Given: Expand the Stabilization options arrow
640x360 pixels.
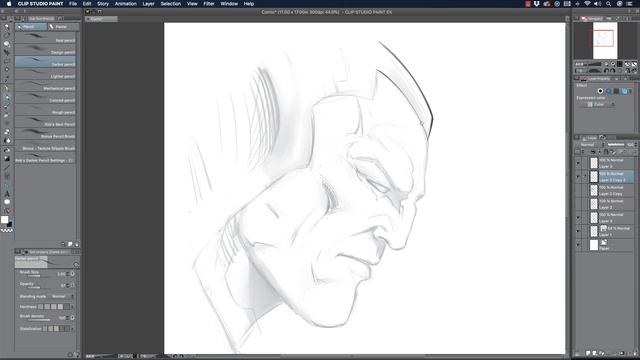Looking at the screenshot, I should (x=72, y=329).
